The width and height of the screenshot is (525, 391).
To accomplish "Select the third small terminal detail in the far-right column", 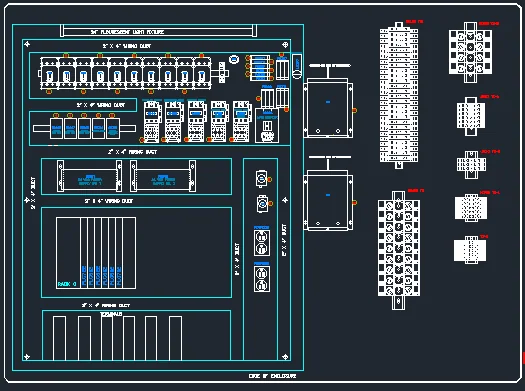I will pyautogui.click(x=471, y=164).
